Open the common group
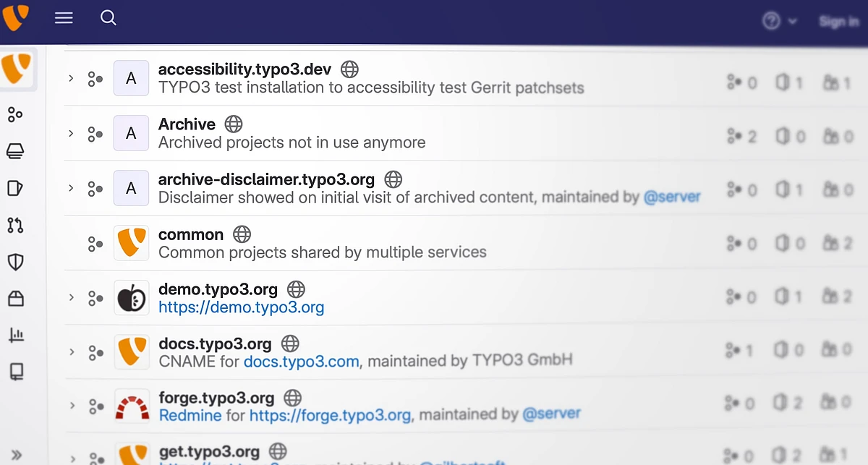The height and width of the screenshot is (465, 868). [191, 234]
